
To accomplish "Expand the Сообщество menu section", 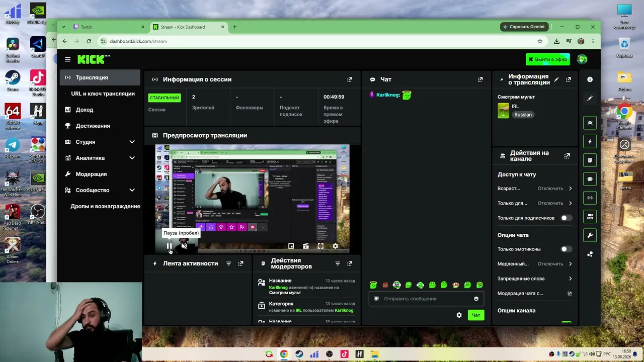I will pyautogui.click(x=132, y=190).
